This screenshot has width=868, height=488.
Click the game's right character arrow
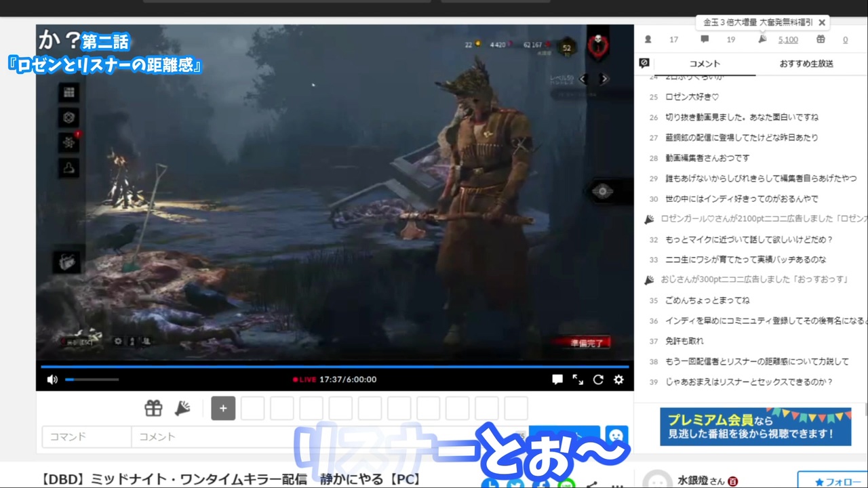(604, 79)
